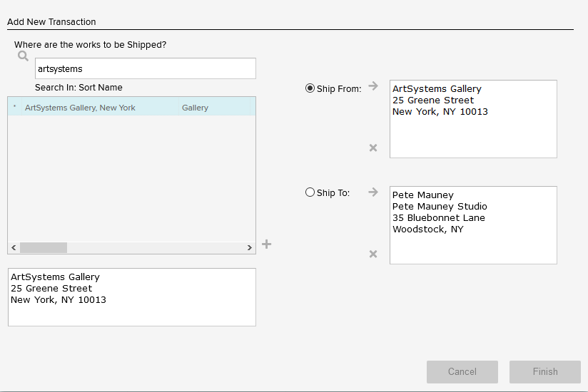
Task: Click the magnifying glass search icon
Action: pyautogui.click(x=23, y=56)
